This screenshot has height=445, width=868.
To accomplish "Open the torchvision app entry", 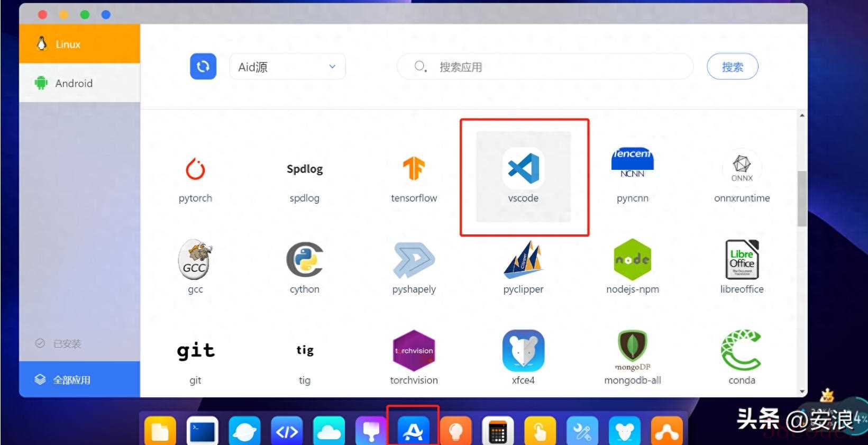I will tap(414, 358).
